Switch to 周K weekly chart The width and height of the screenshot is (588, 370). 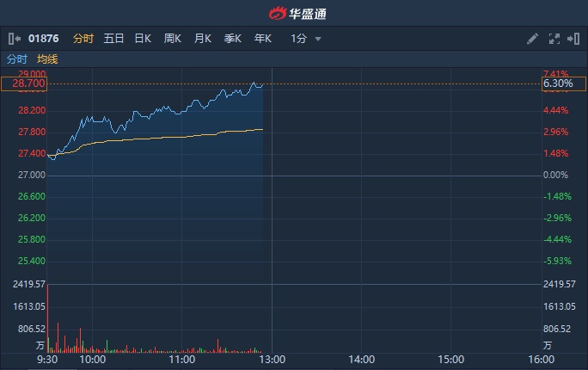pos(173,39)
